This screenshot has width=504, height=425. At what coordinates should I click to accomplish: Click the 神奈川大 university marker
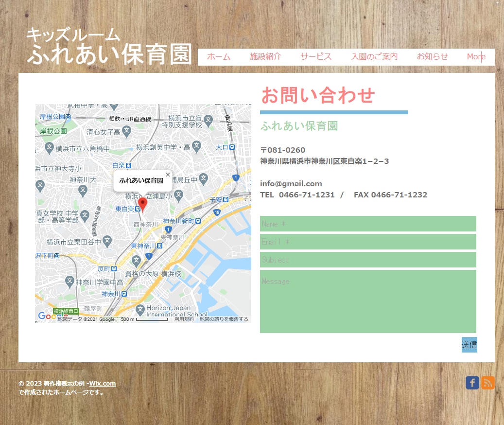click(83, 190)
